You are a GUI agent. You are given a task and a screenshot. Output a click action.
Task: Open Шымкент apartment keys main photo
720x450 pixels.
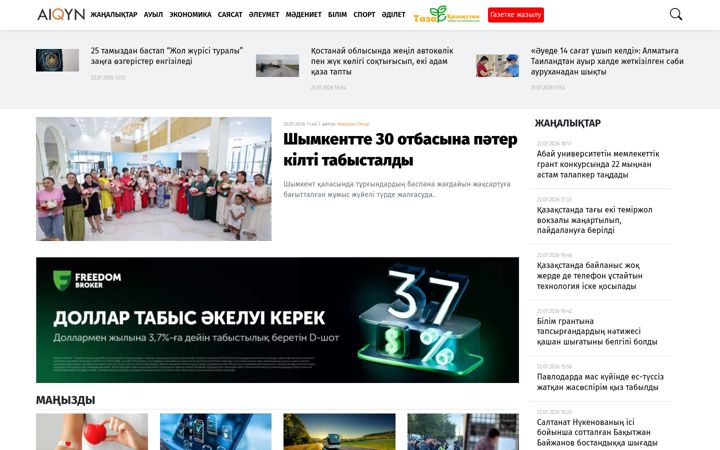click(154, 179)
